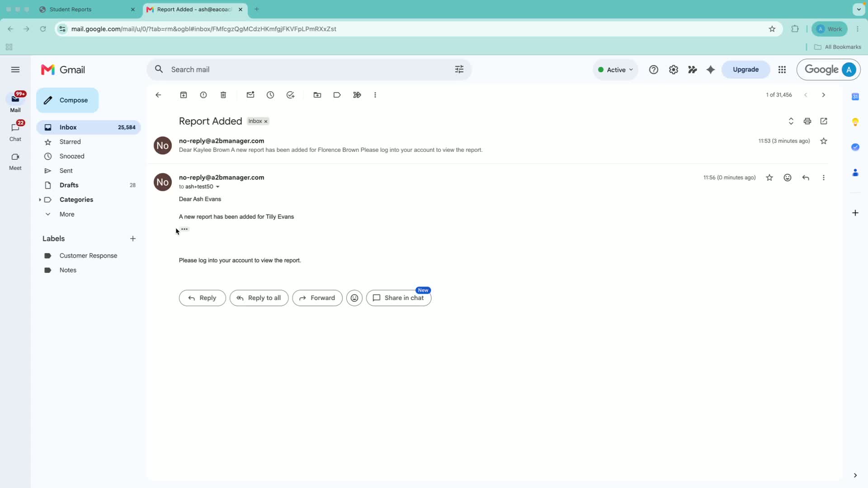868x488 pixels.
Task: Open emoji reaction button next to Forward
Action: pos(354,298)
